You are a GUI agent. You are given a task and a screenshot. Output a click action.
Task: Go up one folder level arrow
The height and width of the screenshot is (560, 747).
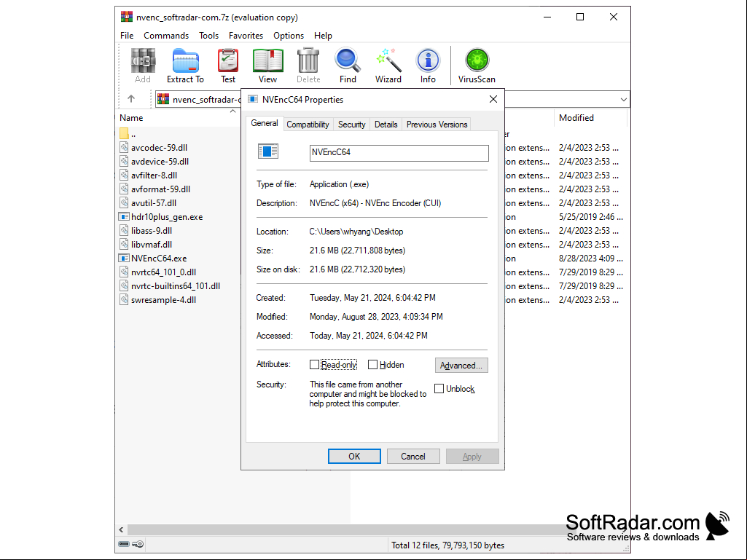[131, 98]
